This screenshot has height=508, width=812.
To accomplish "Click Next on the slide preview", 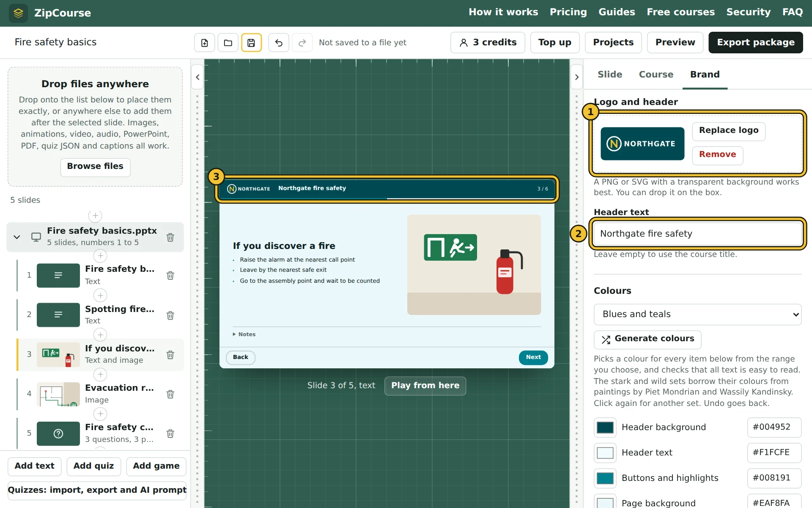I will [533, 358].
